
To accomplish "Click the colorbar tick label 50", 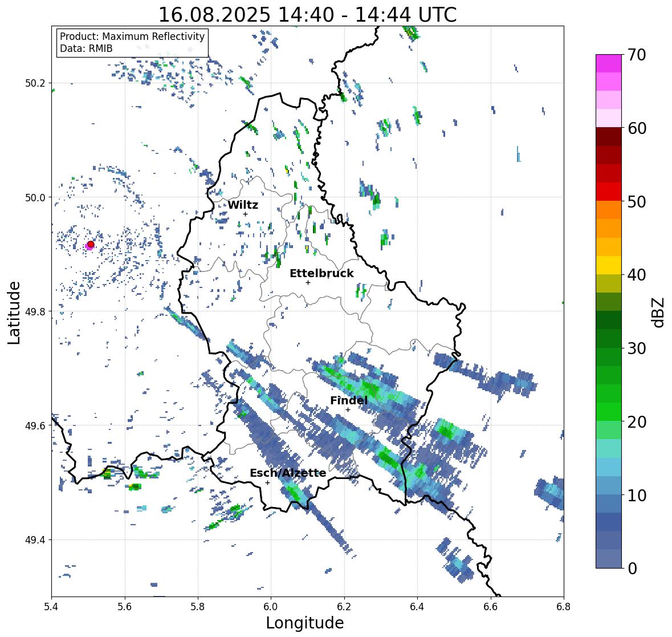I will [x=637, y=201].
